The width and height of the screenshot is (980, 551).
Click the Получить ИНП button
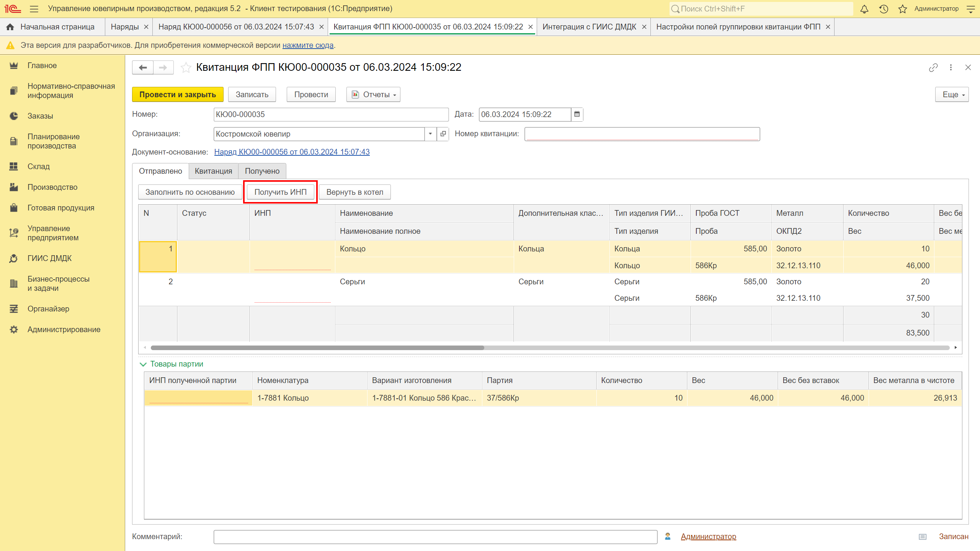click(x=281, y=192)
